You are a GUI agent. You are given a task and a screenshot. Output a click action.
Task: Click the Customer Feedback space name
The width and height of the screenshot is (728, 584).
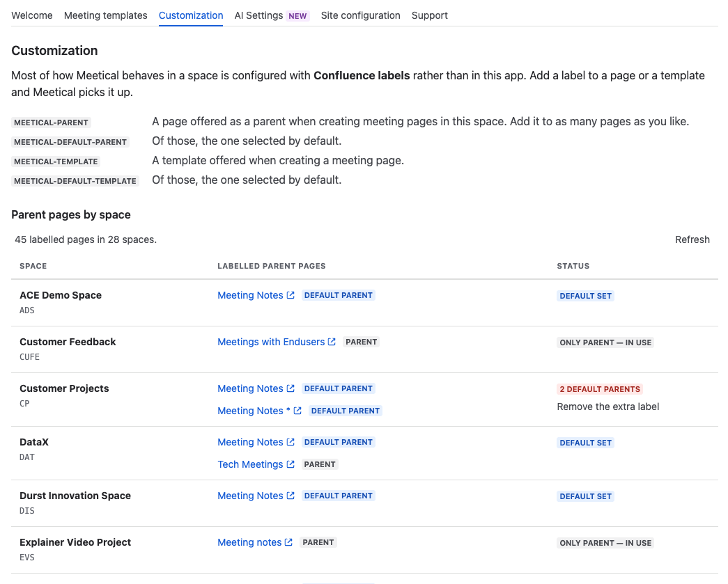coord(68,342)
